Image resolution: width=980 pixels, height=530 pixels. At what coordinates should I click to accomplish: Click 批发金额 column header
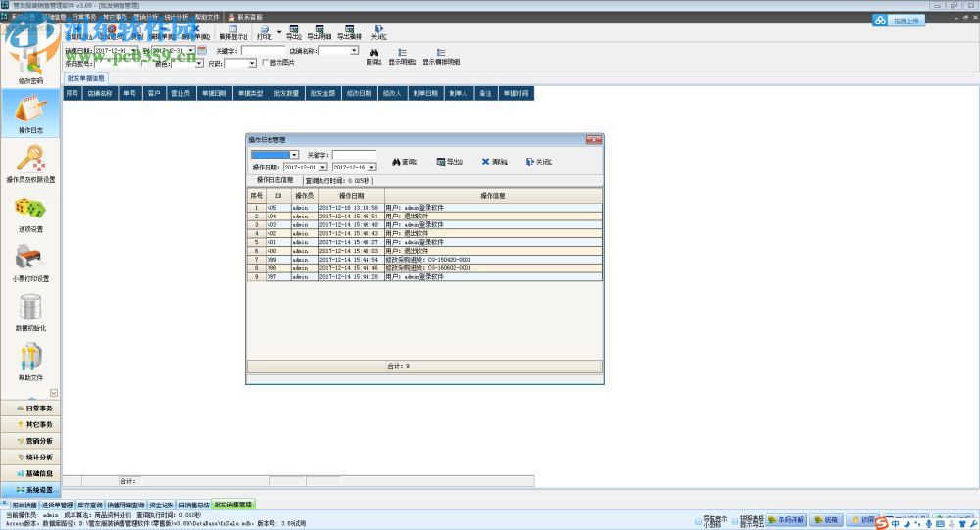[x=323, y=94]
